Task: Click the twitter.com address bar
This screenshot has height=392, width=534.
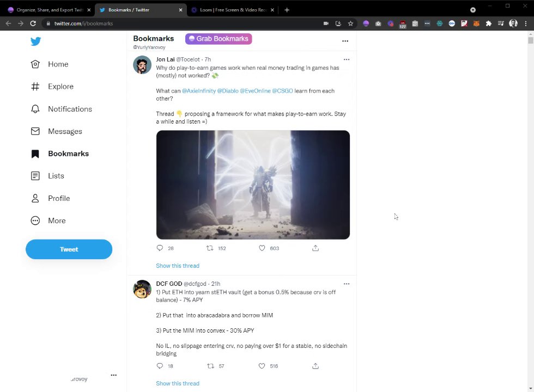Action: (x=184, y=23)
